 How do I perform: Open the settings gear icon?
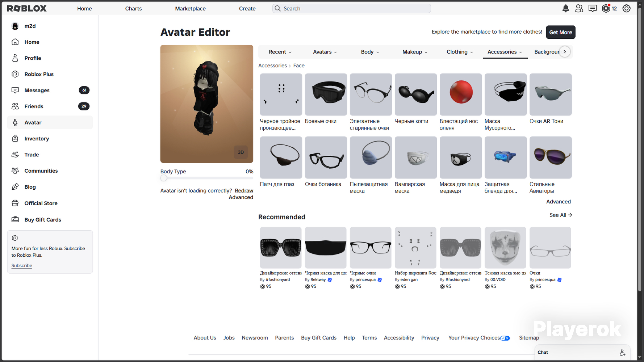627,8
